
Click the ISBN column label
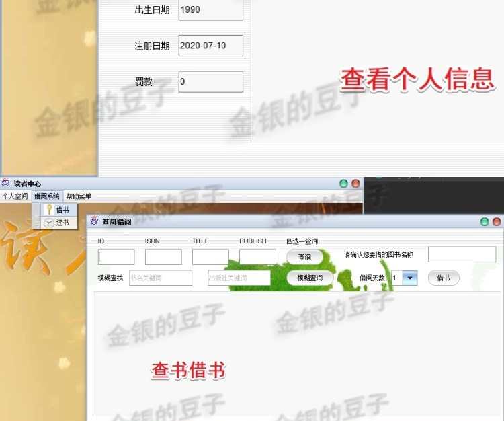(x=152, y=241)
